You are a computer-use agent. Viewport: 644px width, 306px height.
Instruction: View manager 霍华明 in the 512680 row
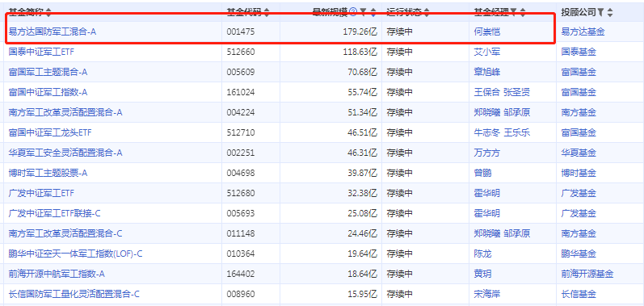[486, 193]
